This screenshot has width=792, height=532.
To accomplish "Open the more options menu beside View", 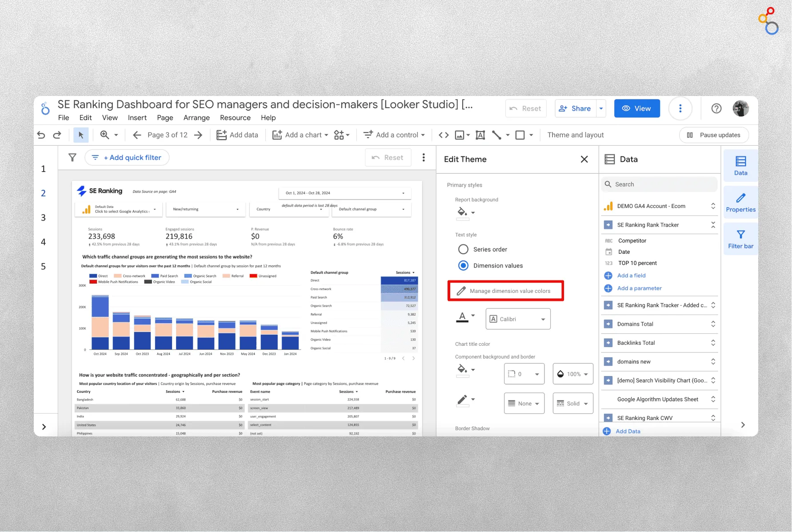I will (x=680, y=108).
